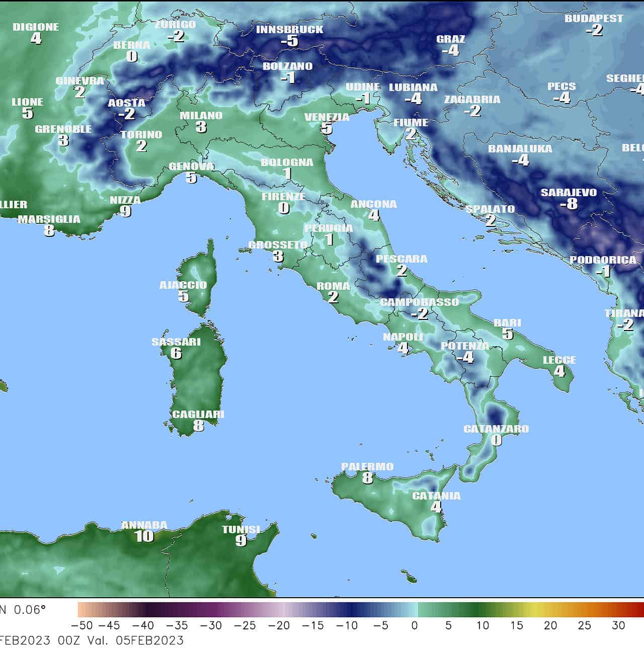Screen dimensions: 644x652
Task: Select the PESCARA city label
Action: 402,259
